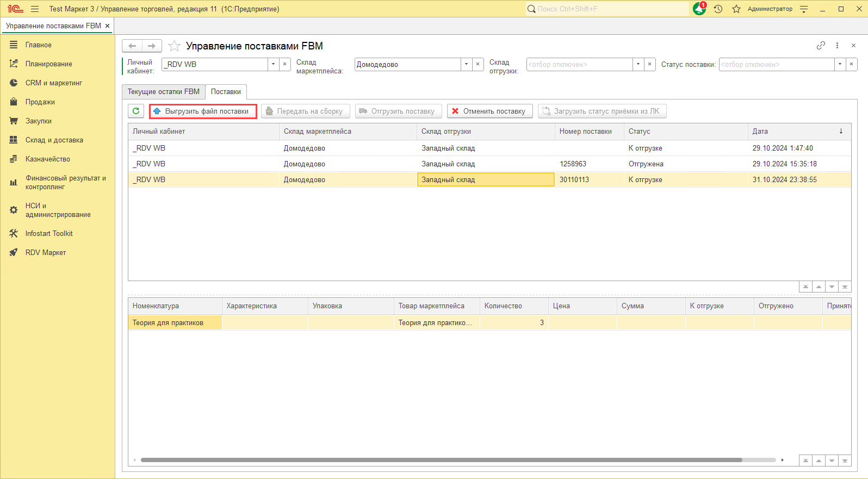
Task: Click Выгрузить файл поставки button
Action: tap(203, 111)
